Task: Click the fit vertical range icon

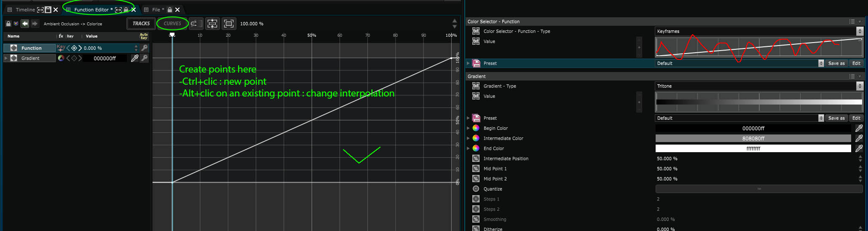Action: point(212,24)
